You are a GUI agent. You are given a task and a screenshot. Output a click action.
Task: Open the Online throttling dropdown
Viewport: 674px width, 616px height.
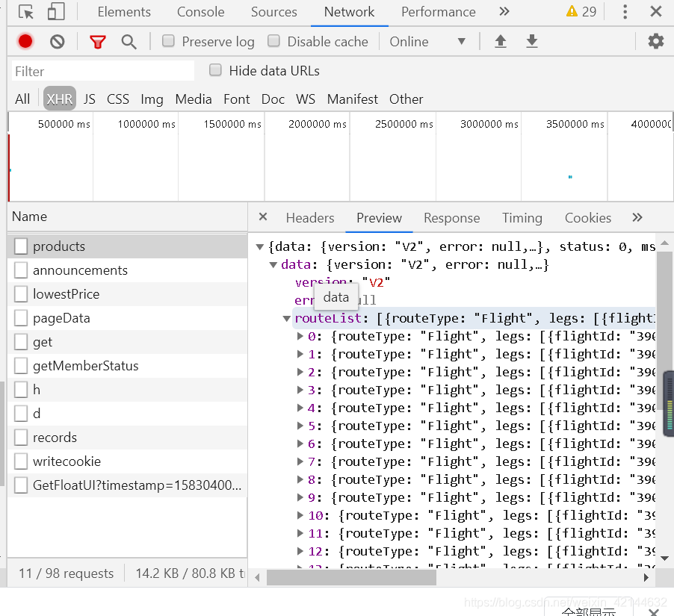pos(427,42)
